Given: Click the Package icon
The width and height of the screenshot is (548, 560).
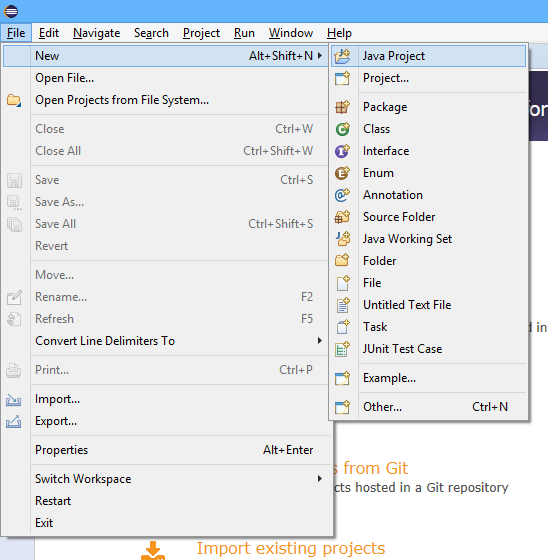Looking at the screenshot, I should coord(343,107).
